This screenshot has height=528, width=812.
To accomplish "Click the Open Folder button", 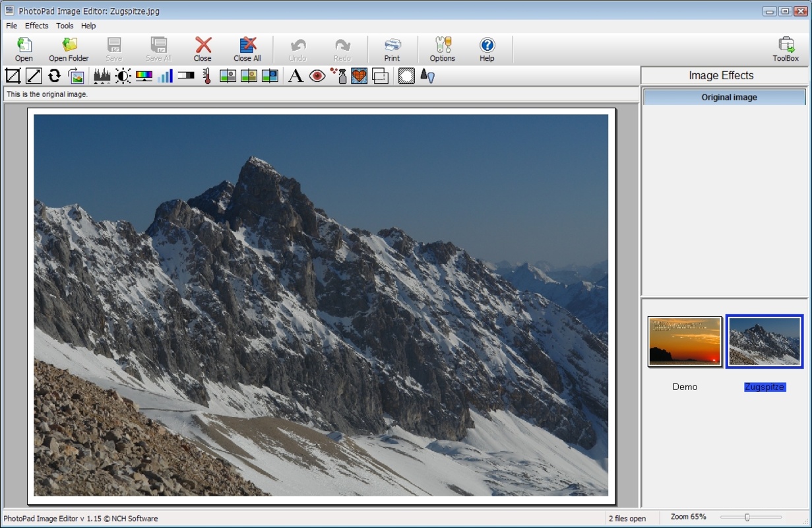I will [69, 49].
